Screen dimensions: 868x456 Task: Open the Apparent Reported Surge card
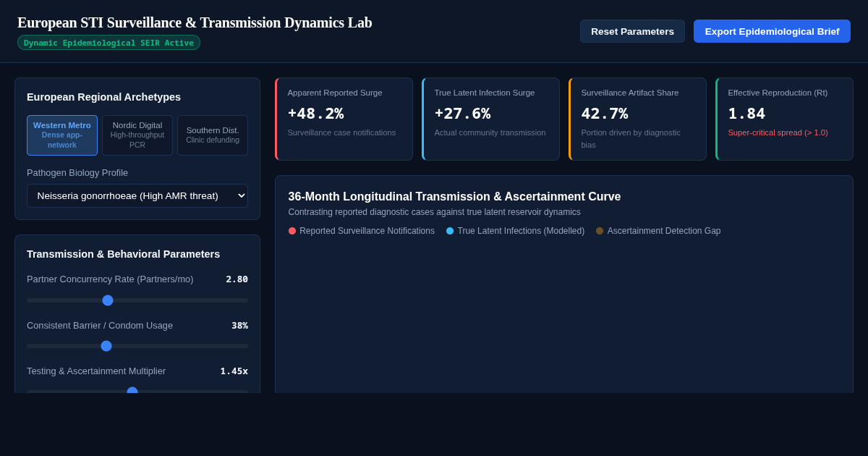click(344, 119)
